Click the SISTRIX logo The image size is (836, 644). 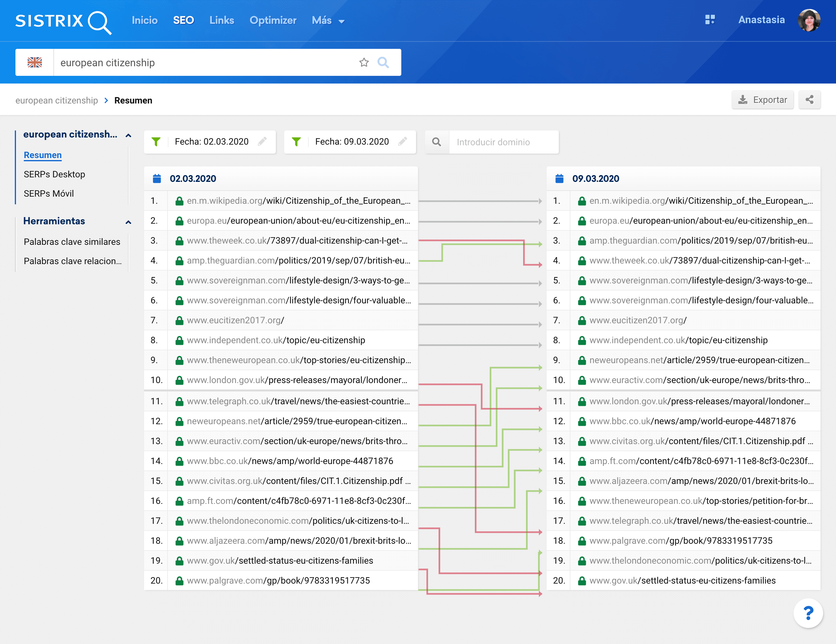63,22
